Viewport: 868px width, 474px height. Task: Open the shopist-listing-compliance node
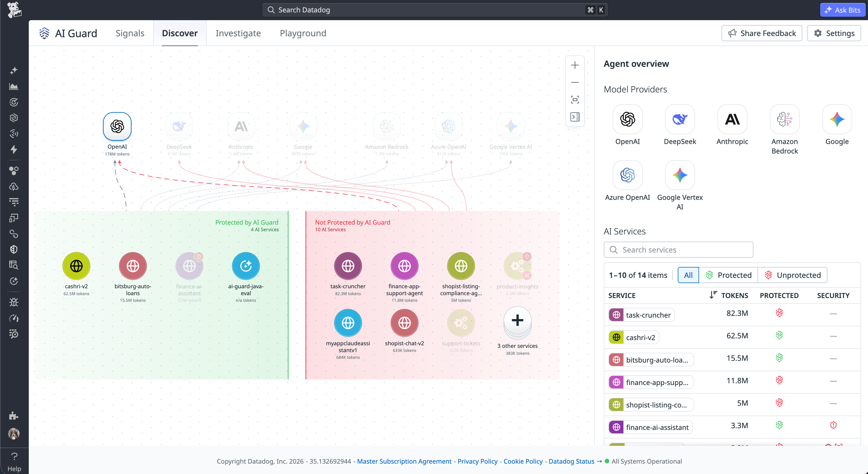coord(460,266)
